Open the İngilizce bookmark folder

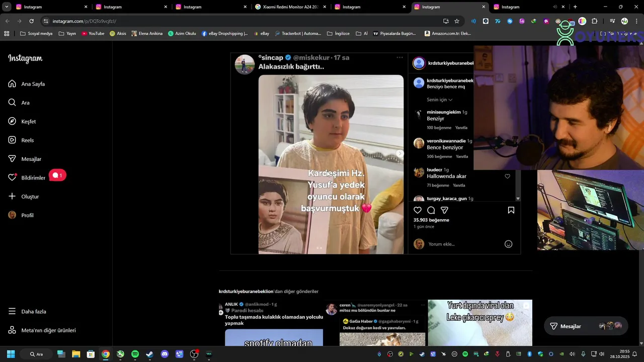coord(338,34)
